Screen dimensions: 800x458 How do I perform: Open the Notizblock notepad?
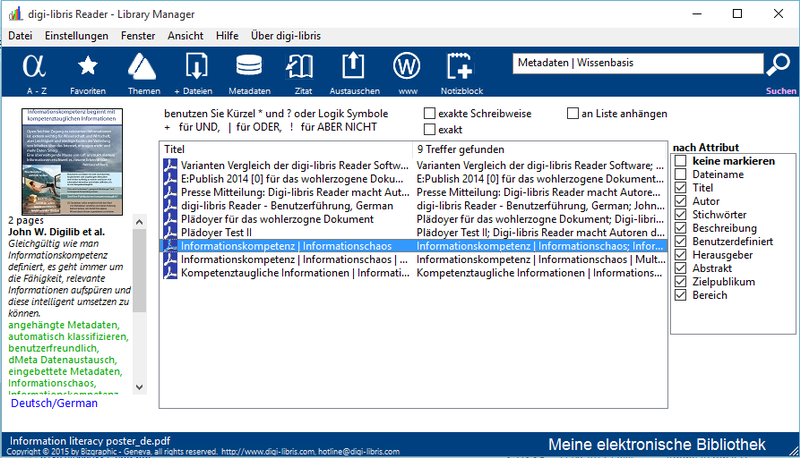(459, 67)
